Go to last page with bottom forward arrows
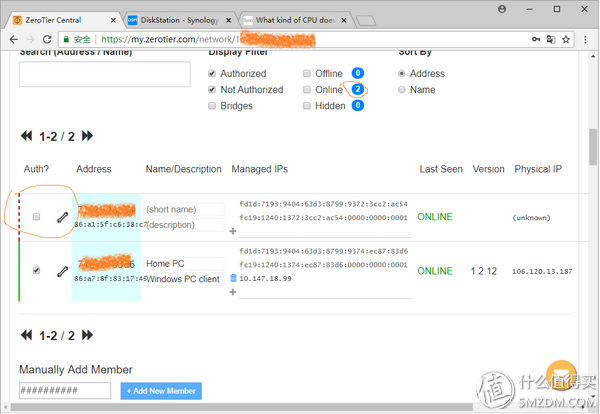The image size is (600, 414). pyautogui.click(x=87, y=335)
